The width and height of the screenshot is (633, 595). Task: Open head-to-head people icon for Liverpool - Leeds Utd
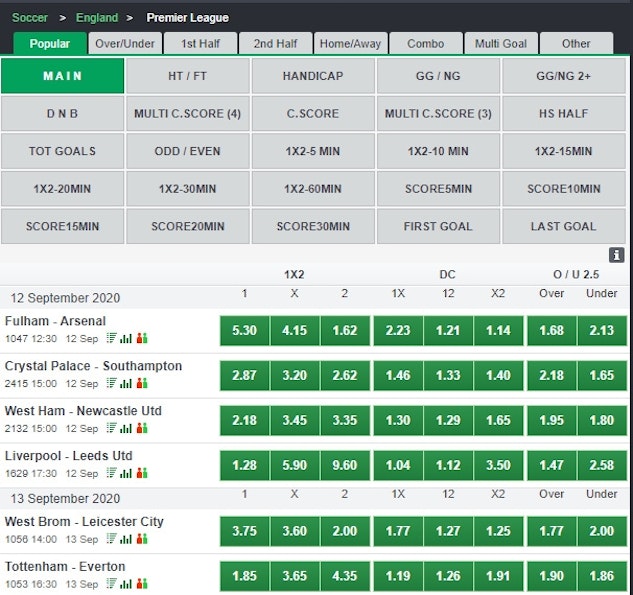click(x=142, y=473)
